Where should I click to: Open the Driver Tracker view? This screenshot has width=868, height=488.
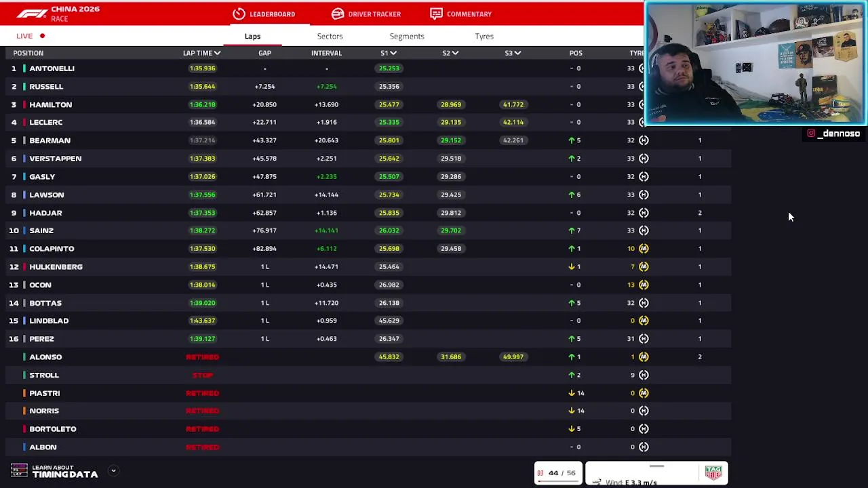click(x=366, y=14)
